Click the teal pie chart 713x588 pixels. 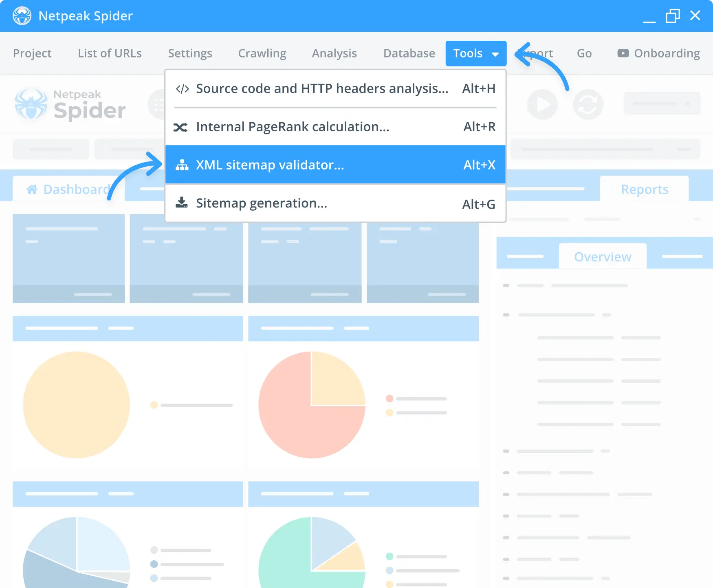[x=312, y=553]
